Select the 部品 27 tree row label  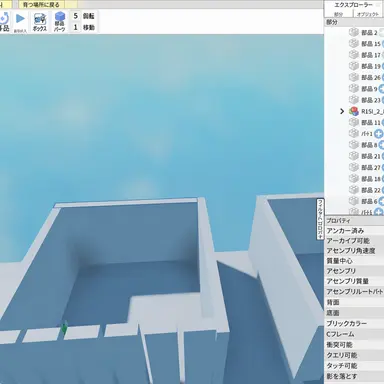pyautogui.click(x=371, y=168)
